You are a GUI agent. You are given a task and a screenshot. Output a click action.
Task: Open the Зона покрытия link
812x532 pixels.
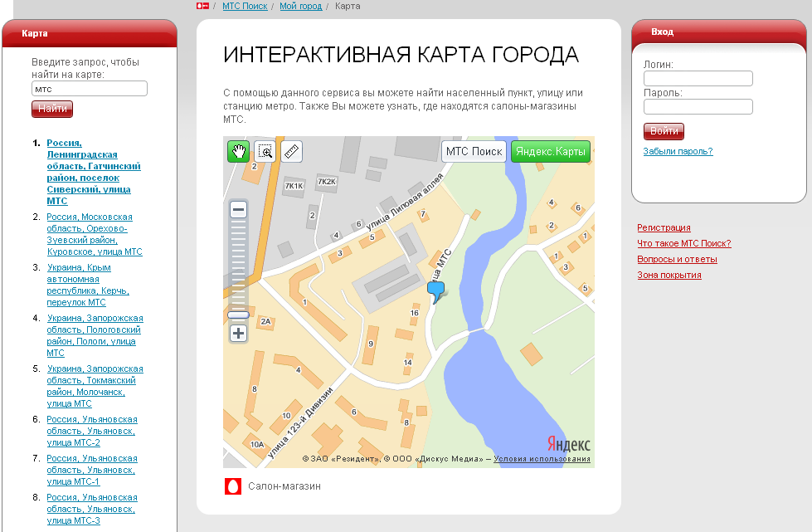(669, 275)
